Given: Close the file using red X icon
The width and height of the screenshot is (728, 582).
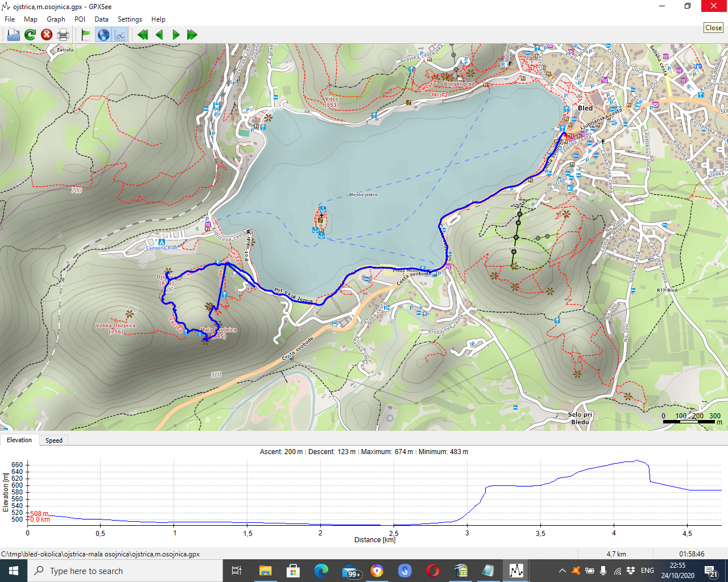Looking at the screenshot, I should [47, 35].
